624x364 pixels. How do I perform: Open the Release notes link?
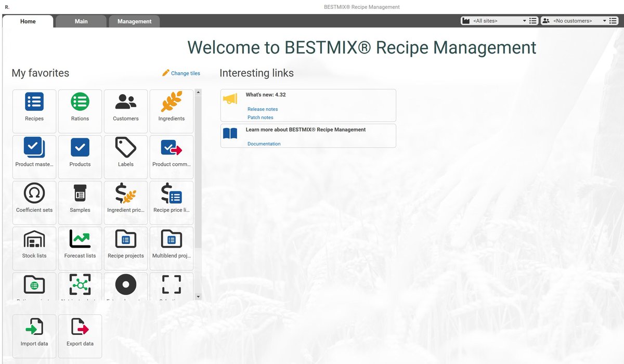point(263,109)
